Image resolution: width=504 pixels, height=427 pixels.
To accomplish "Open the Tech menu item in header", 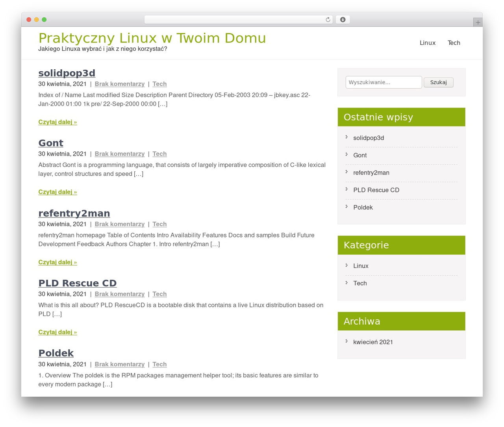I will (x=454, y=43).
